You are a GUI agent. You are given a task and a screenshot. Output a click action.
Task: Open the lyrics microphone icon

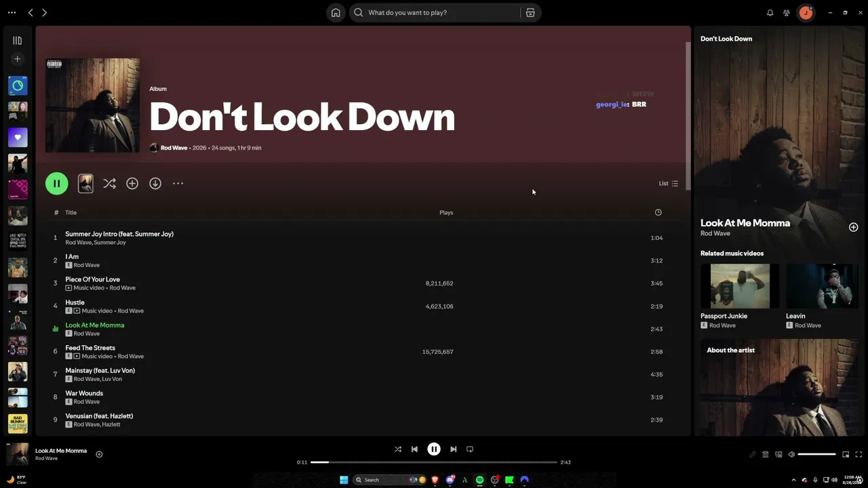click(752, 455)
